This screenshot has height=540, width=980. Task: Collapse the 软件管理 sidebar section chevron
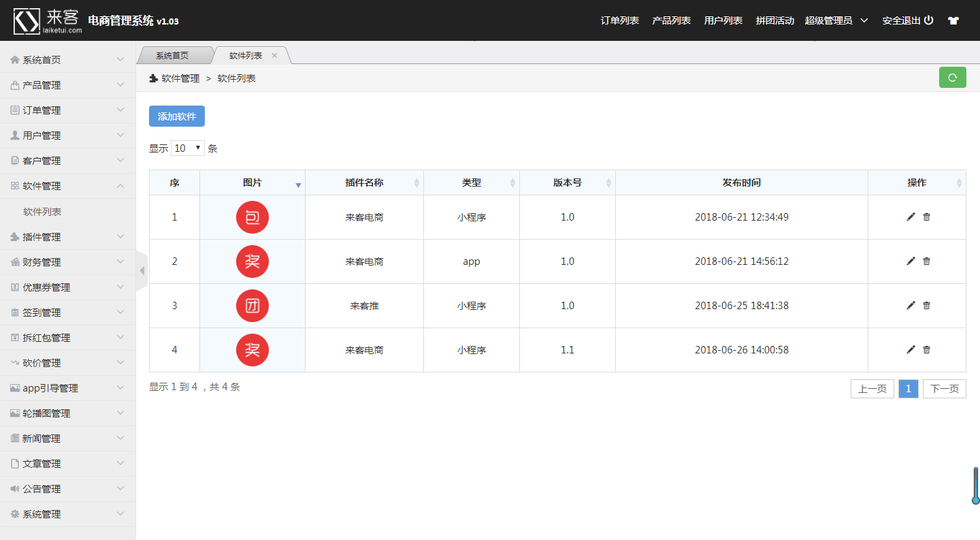tap(120, 186)
